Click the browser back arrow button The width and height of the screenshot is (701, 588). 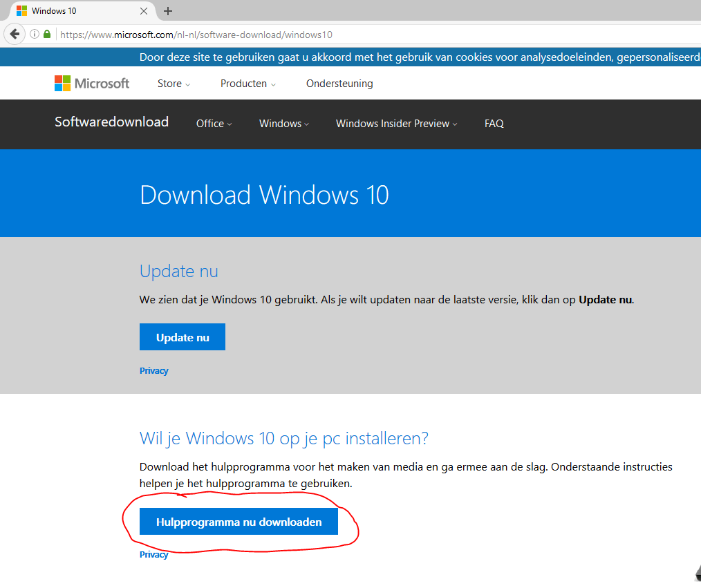coord(15,34)
